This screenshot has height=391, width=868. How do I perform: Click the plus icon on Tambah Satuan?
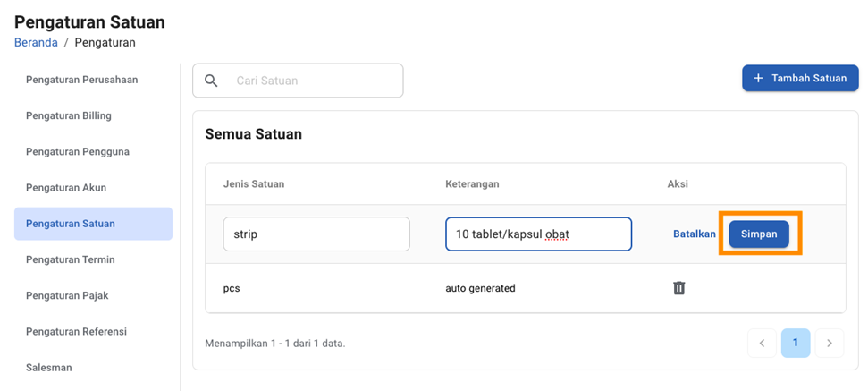point(758,78)
